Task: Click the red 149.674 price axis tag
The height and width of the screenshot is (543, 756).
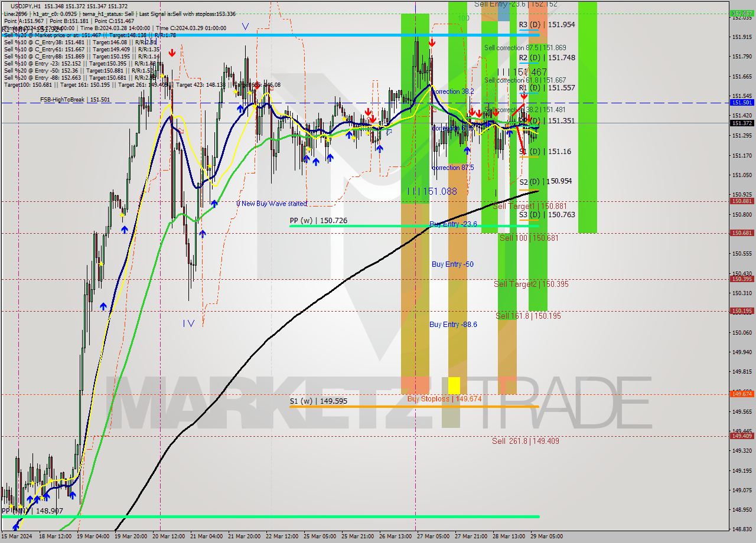Action: point(742,394)
